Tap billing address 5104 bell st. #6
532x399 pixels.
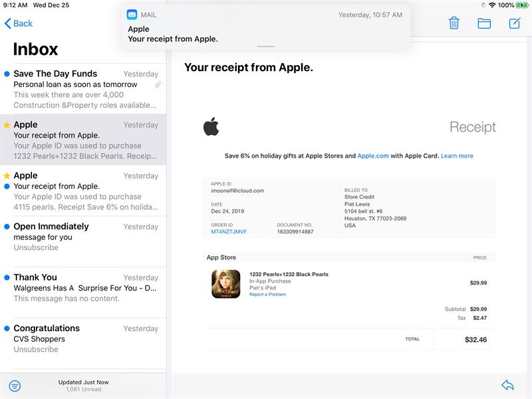point(363,211)
